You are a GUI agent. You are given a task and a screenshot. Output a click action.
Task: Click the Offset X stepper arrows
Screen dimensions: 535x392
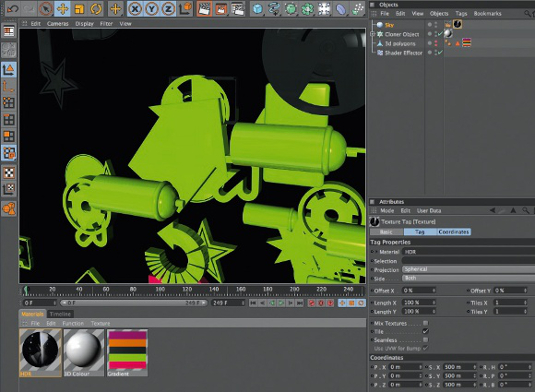click(434, 290)
